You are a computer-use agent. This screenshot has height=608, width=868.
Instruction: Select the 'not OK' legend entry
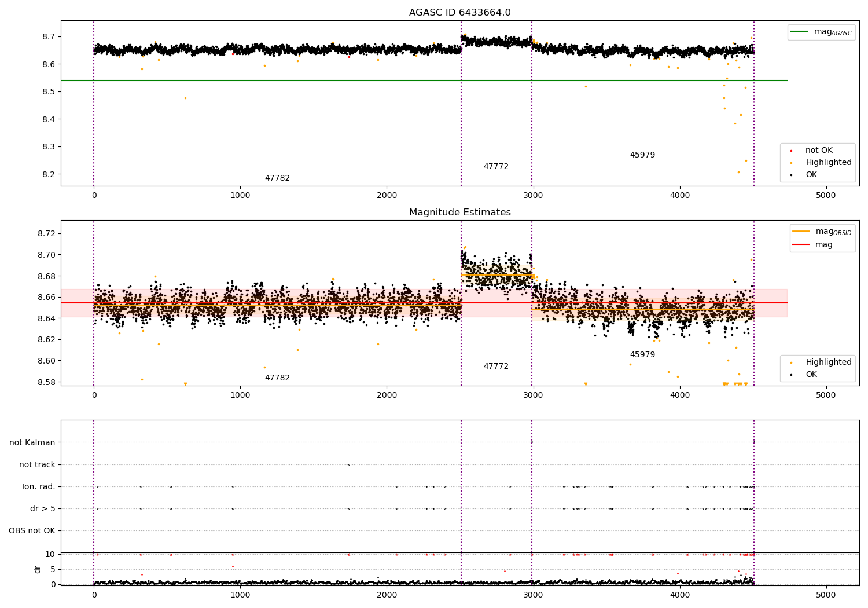pos(819,151)
